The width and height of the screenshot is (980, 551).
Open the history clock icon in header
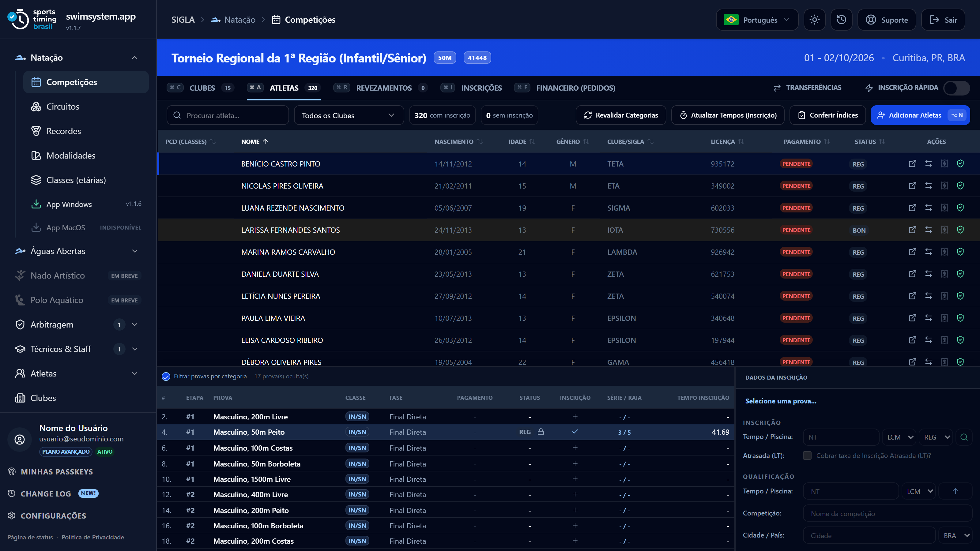click(841, 20)
